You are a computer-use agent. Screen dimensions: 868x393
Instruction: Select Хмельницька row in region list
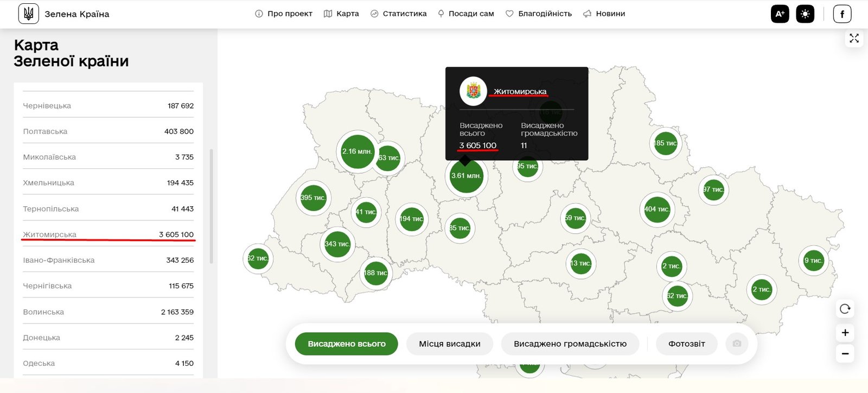(x=108, y=182)
